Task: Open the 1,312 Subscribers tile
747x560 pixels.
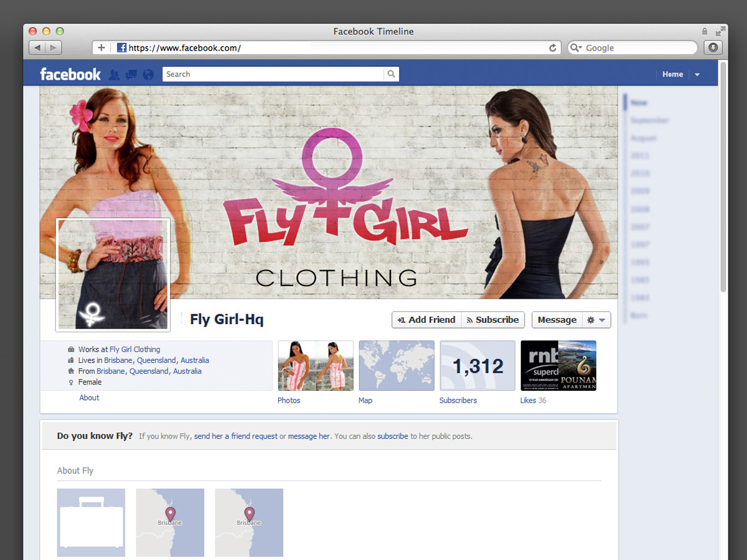Action: click(x=477, y=366)
